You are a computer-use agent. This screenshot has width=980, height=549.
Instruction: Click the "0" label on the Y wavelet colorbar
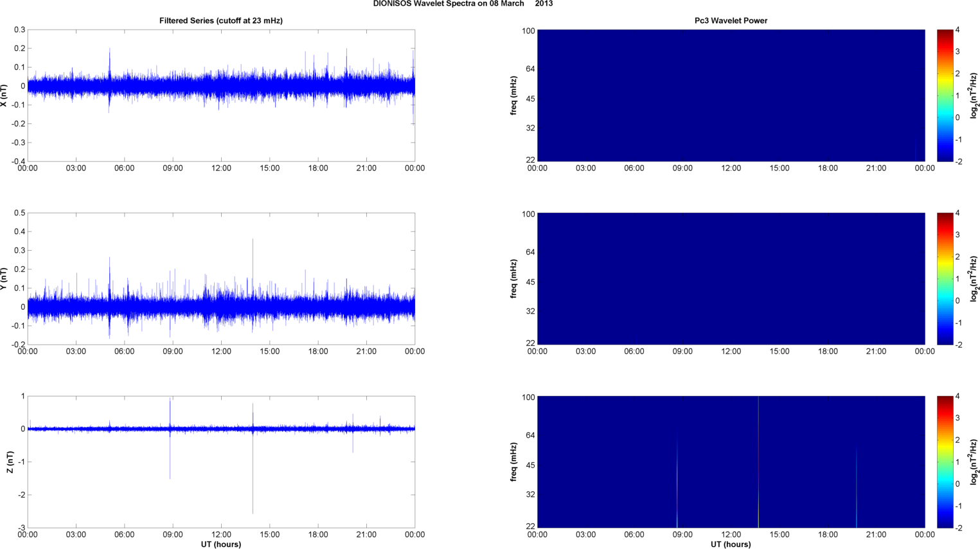click(x=958, y=301)
